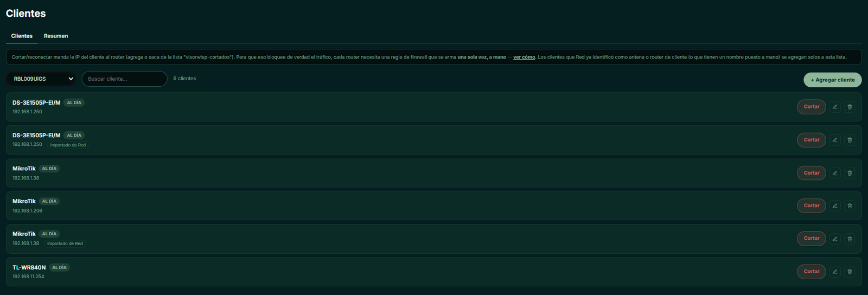Delete MikroTik 192.168.1.38 without the Importado tag

850,173
